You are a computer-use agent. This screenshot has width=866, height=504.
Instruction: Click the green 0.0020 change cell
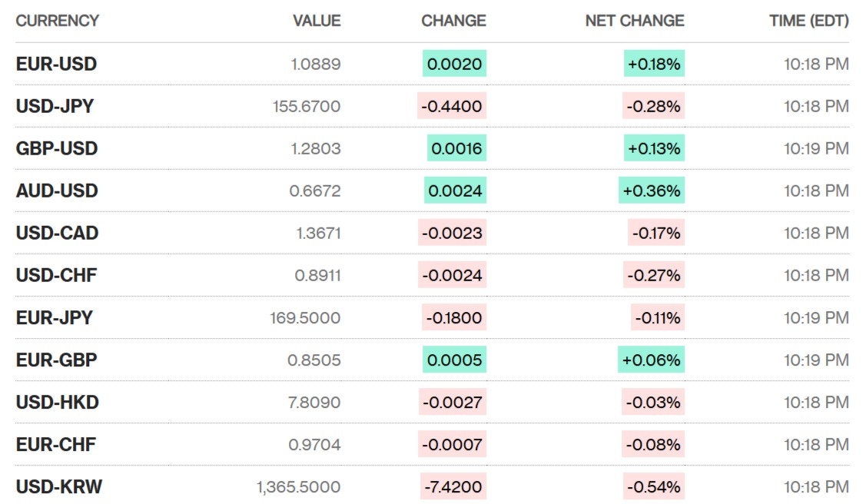pyautogui.click(x=454, y=64)
